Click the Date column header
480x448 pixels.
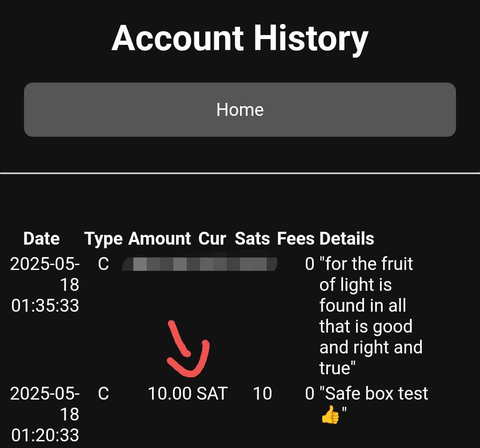[41, 238]
